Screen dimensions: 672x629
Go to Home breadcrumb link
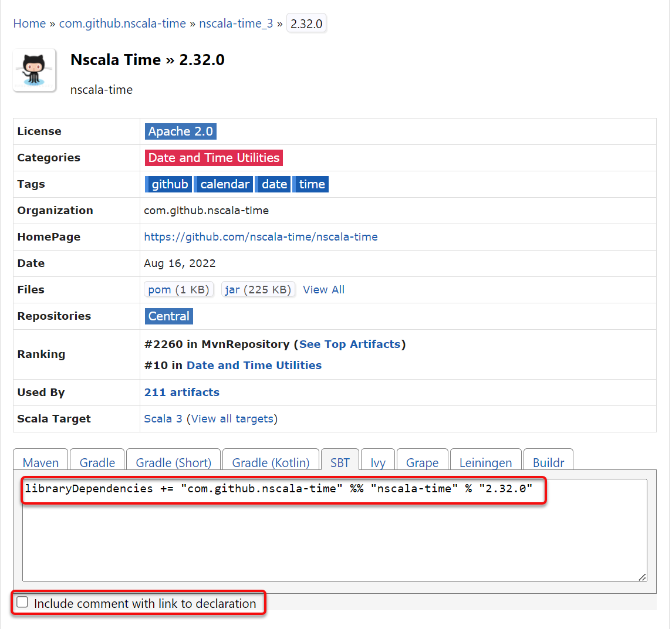point(29,23)
